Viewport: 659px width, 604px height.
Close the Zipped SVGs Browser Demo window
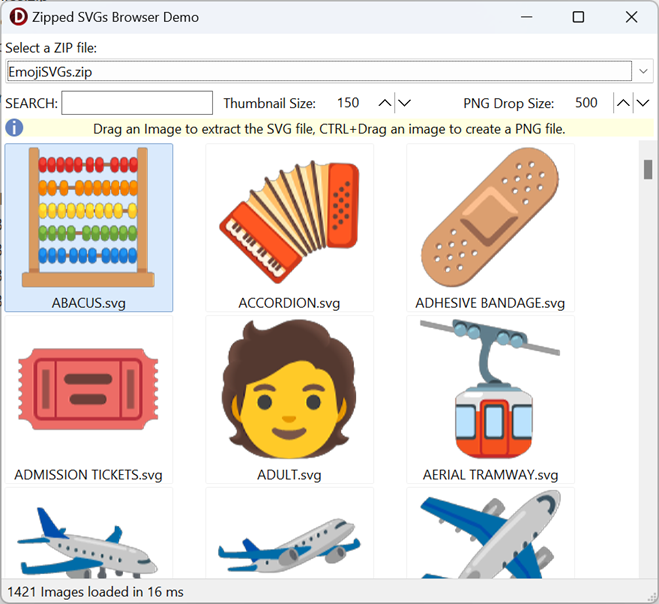631,17
